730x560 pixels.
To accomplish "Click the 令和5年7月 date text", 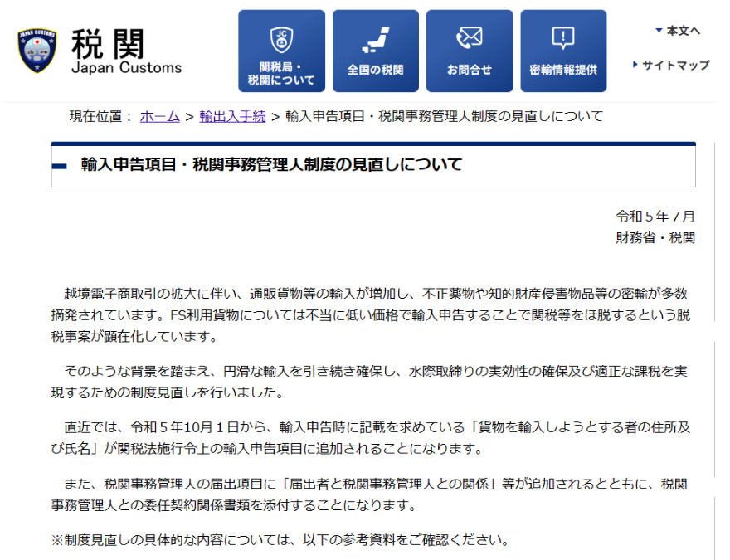I will coord(655,217).
